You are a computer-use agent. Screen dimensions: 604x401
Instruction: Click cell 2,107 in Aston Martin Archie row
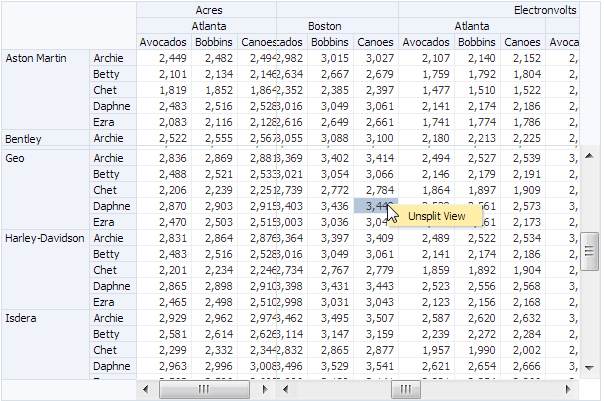[x=426, y=58]
